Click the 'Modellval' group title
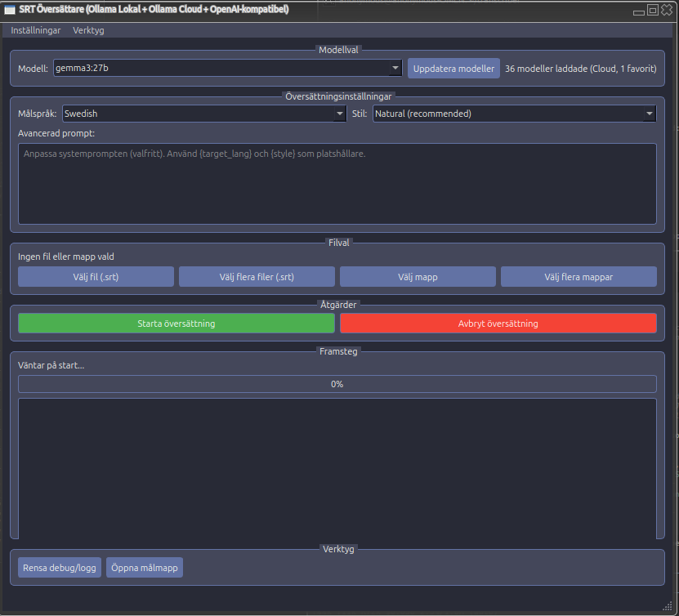 [338, 50]
